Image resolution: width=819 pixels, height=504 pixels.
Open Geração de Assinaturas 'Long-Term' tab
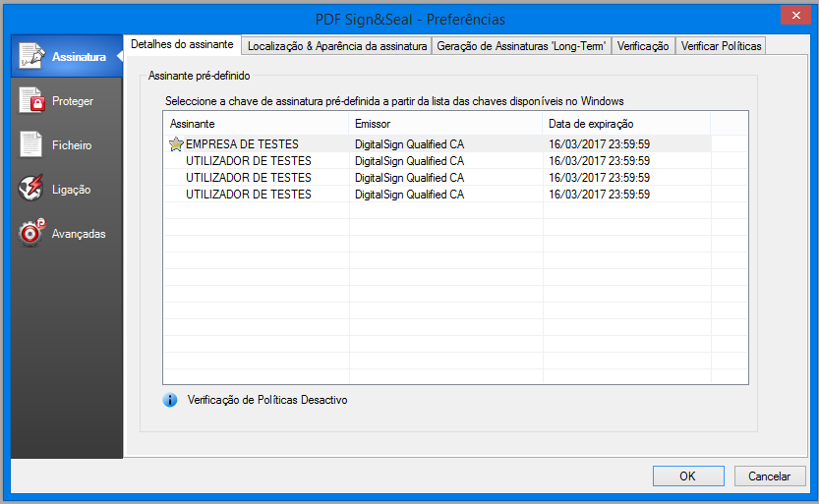(x=521, y=46)
